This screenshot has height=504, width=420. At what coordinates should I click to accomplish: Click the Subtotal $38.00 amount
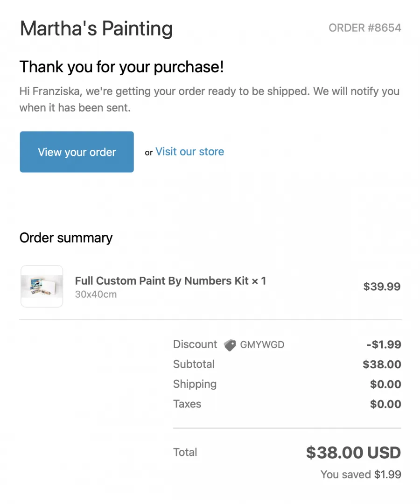(382, 364)
